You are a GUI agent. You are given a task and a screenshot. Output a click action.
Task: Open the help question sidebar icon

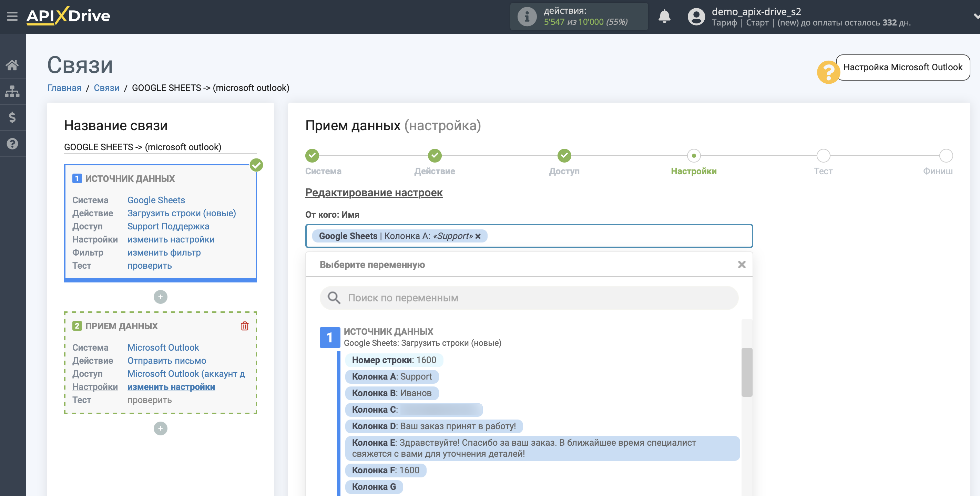tap(12, 144)
